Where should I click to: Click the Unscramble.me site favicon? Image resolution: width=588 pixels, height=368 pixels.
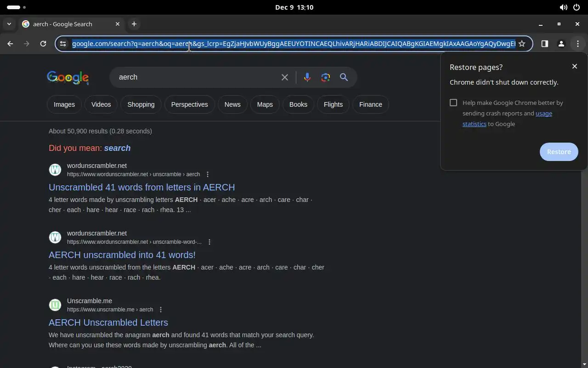click(55, 305)
